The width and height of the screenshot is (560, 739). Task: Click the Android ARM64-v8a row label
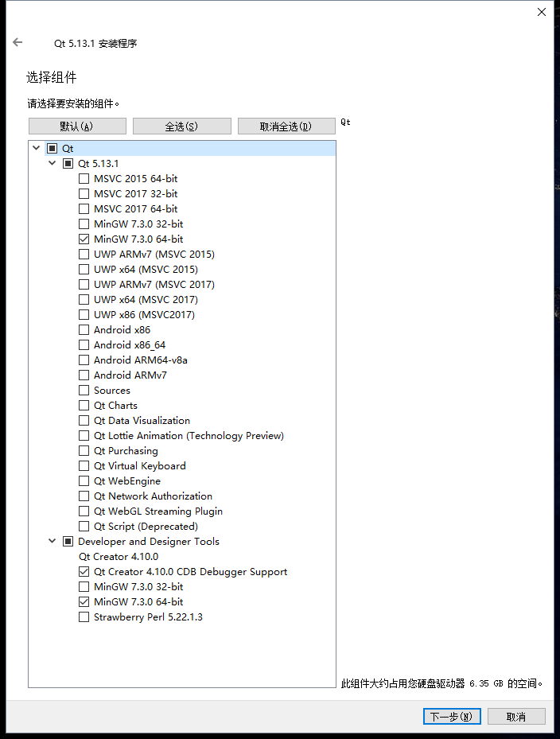click(x=141, y=360)
